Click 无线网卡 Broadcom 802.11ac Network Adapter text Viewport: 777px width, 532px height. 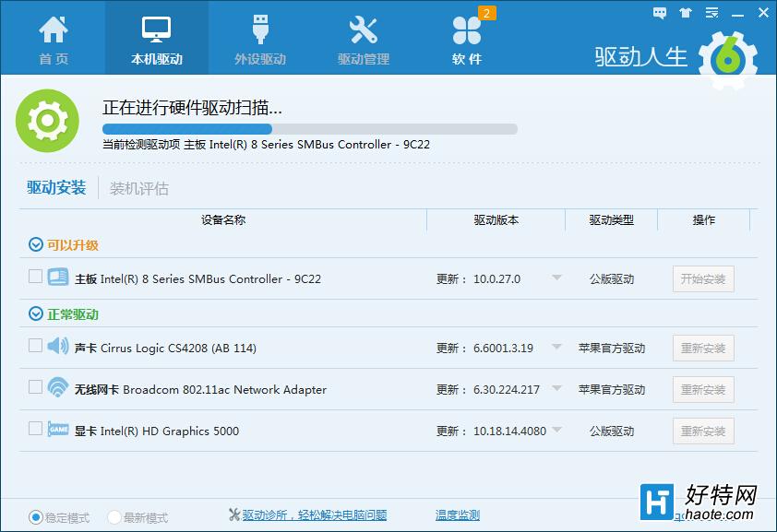click(x=200, y=390)
